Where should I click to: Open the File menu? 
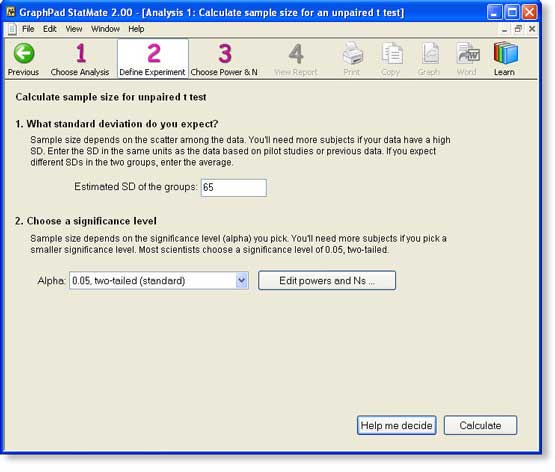click(x=28, y=29)
